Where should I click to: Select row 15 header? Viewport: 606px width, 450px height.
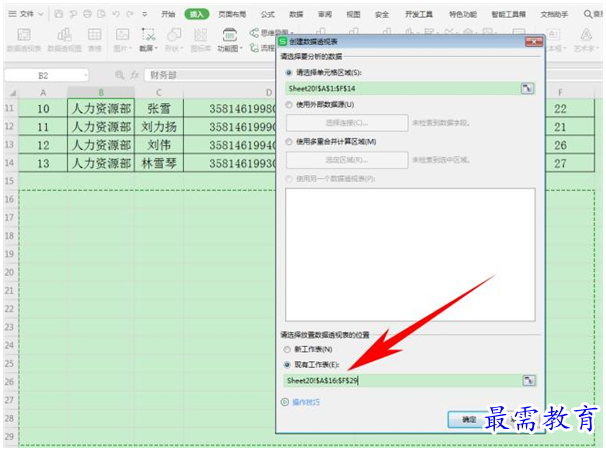[x=9, y=181]
